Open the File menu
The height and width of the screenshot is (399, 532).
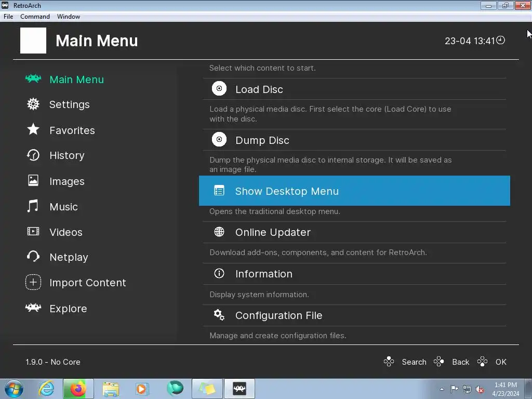click(8, 16)
